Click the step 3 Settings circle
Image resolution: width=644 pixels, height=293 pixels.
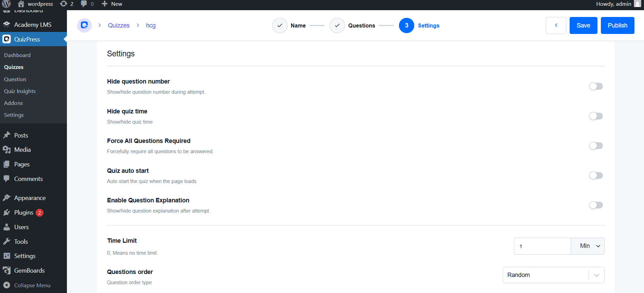[x=407, y=25]
